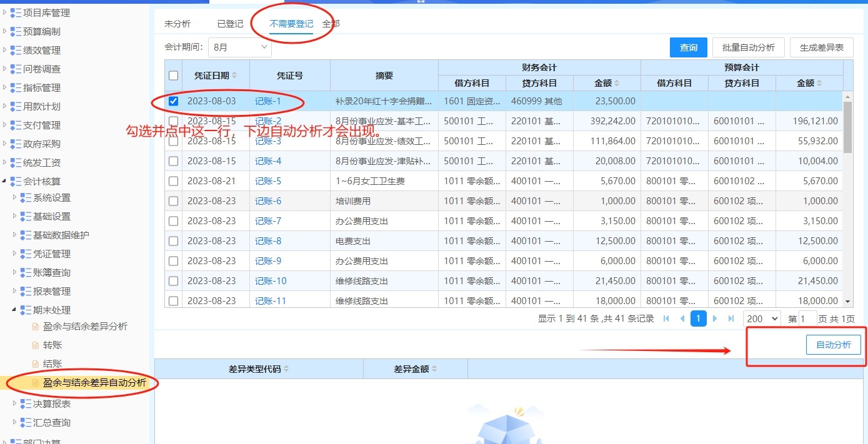Screen dimensions: 868x444
Task: Open the 会计期间 month dropdown
Action: pyautogui.click(x=239, y=47)
